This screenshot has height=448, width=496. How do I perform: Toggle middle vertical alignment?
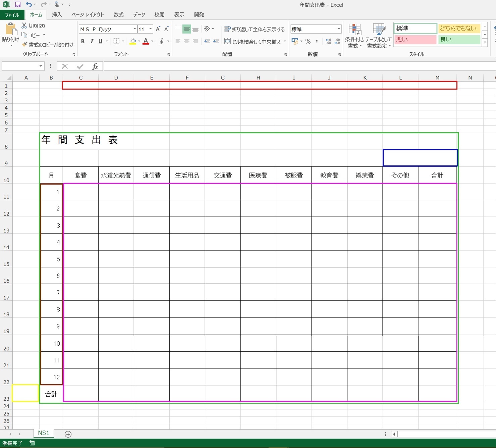tap(186, 29)
